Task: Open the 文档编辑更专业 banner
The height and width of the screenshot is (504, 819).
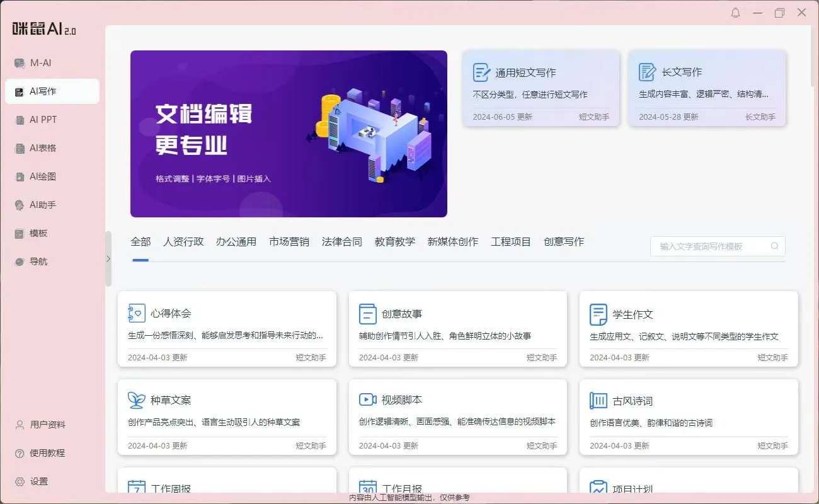Action: pyautogui.click(x=289, y=134)
